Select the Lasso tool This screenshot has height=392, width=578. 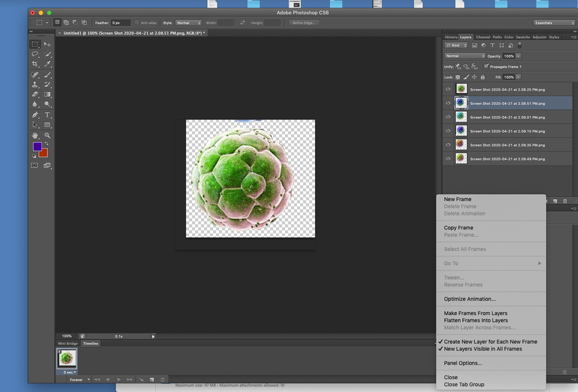[35, 54]
